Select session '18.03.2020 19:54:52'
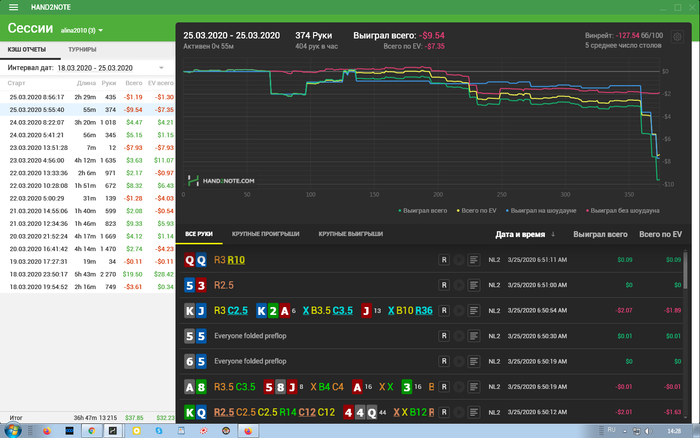The image size is (700, 438). coord(88,287)
